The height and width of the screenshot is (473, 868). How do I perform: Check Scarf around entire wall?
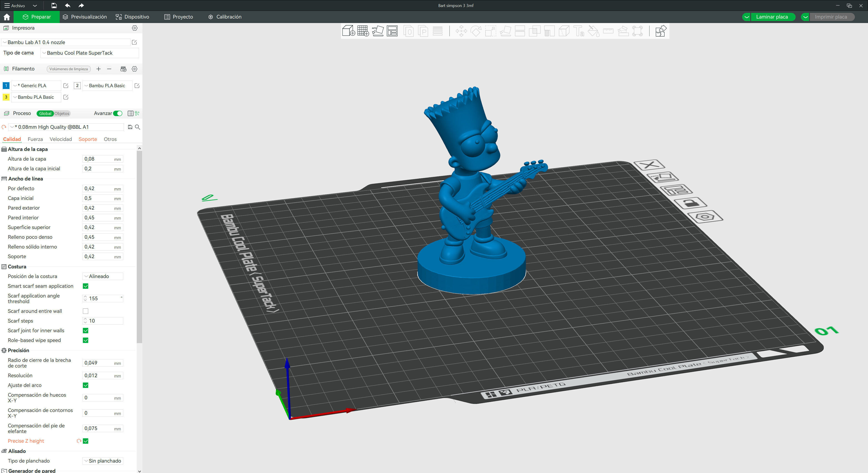86,311
